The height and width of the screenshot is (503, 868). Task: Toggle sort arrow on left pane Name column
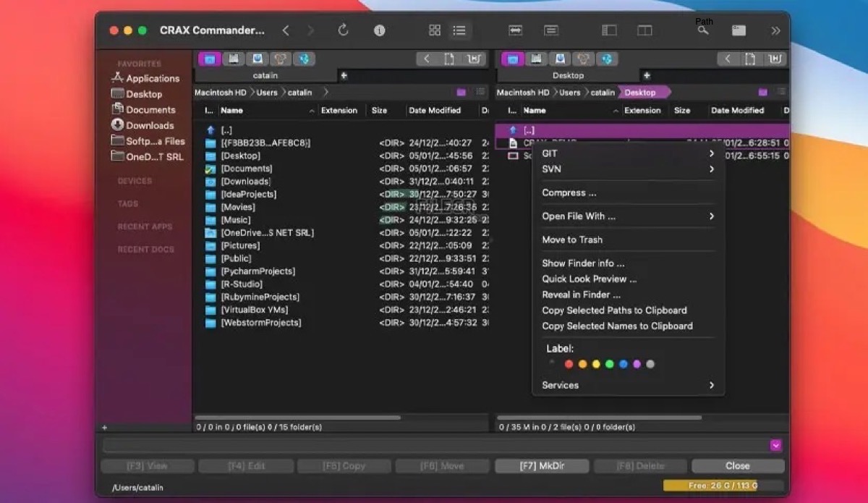312,111
